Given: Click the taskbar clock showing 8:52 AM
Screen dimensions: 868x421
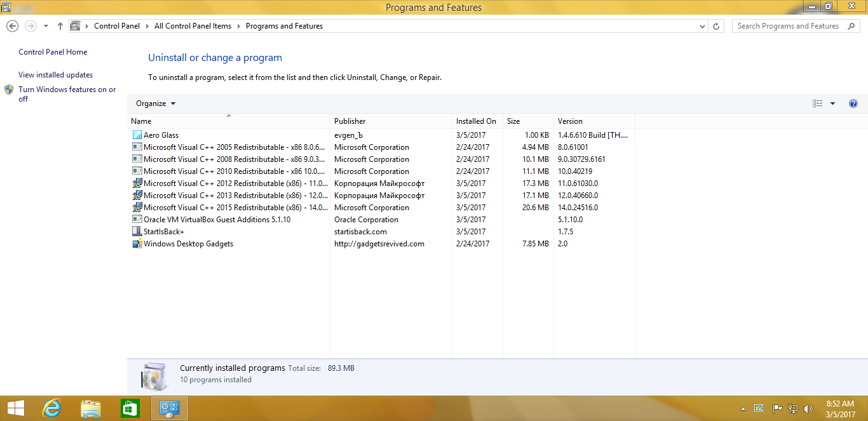Looking at the screenshot, I should click(x=839, y=408).
